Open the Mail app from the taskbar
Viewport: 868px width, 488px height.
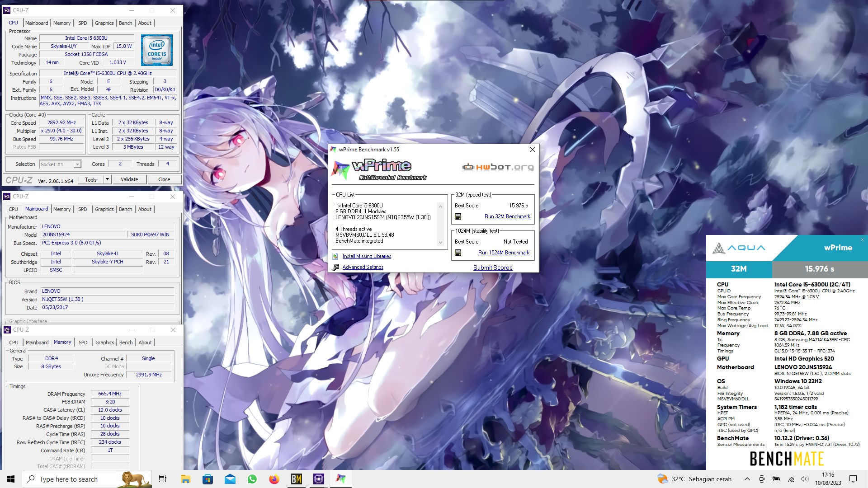pos(230,479)
